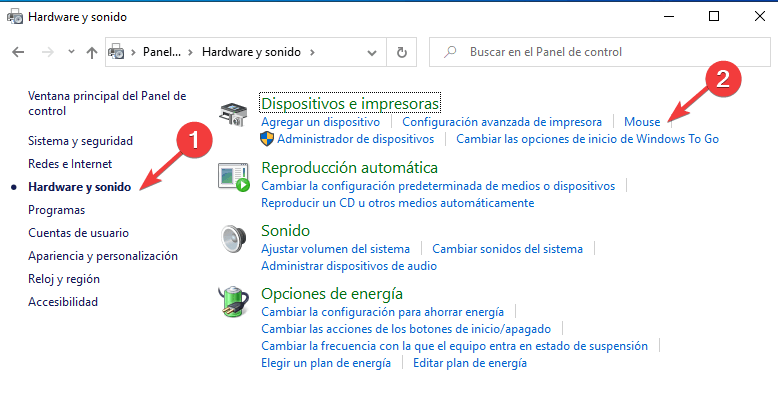Select Panel breadcrumb in address bar
The height and width of the screenshot is (393, 778).
pos(162,52)
